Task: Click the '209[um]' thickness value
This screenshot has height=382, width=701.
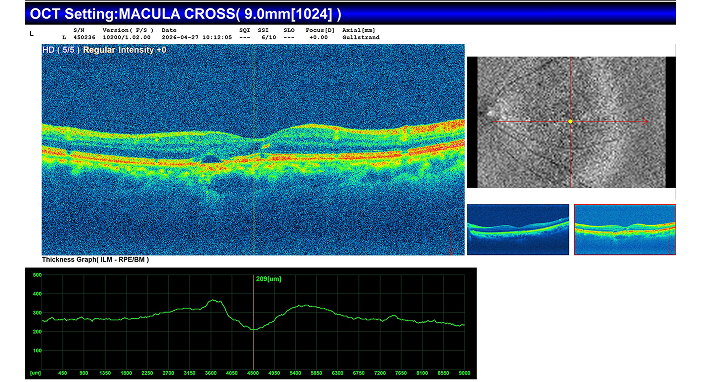Action: coord(268,279)
